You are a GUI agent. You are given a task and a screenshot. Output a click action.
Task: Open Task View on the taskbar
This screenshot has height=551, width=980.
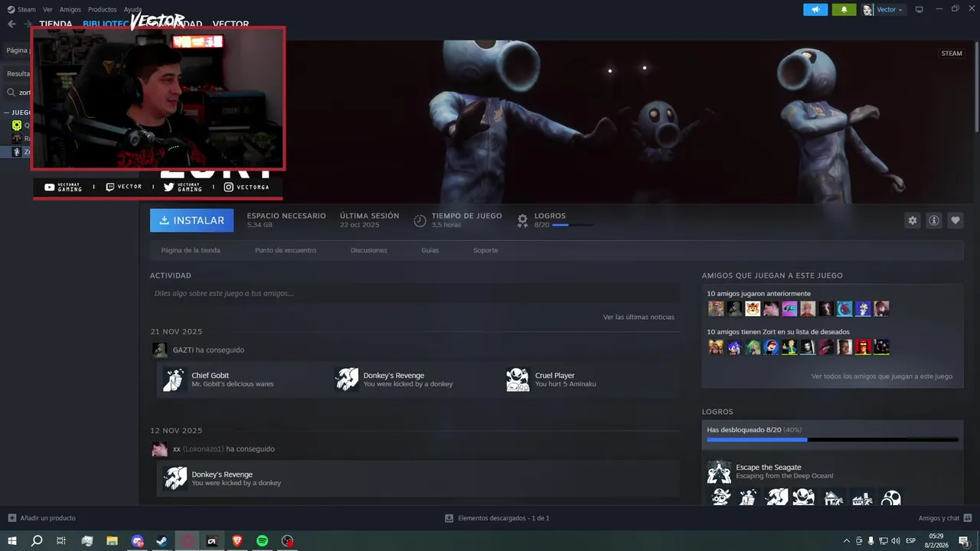tap(61, 541)
